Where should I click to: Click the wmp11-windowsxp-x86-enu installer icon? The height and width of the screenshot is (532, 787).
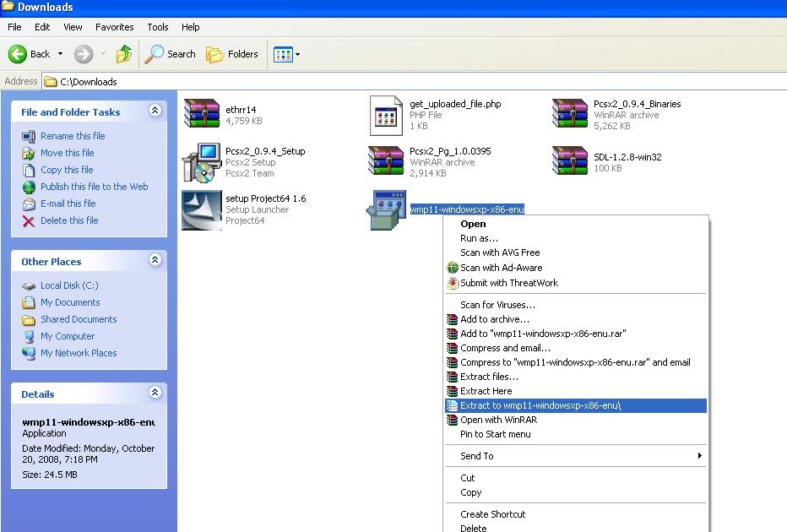[x=387, y=209]
